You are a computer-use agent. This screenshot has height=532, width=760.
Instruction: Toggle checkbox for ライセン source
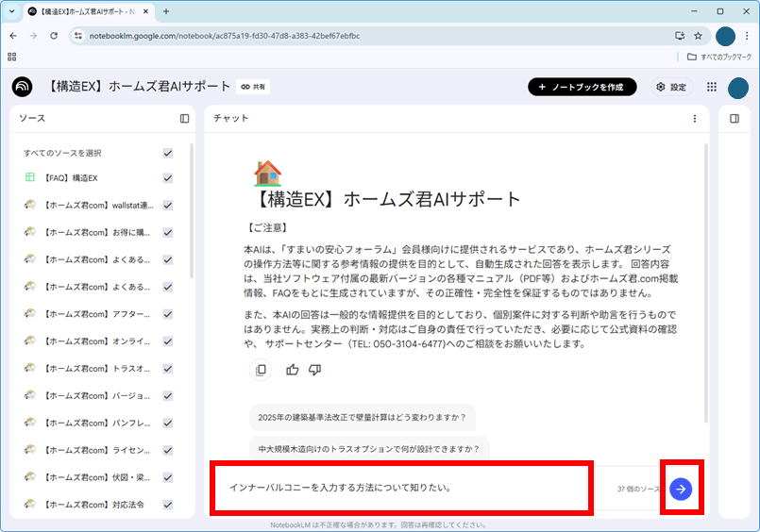(x=168, y=450)
